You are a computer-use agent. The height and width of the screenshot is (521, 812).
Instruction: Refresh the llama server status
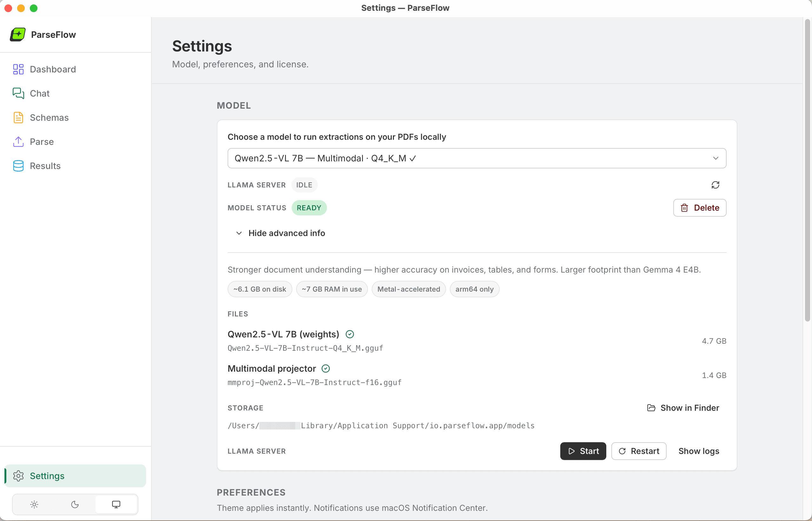(x=715, y=185)
